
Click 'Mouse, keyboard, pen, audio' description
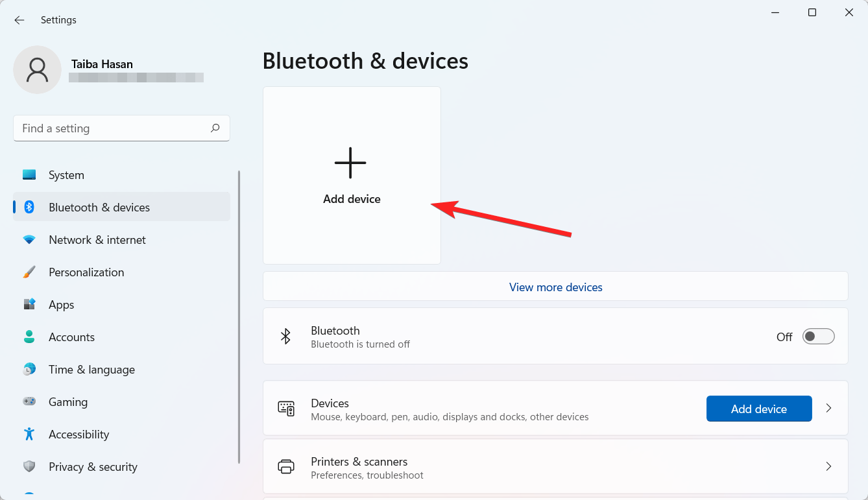click(450, 417)
